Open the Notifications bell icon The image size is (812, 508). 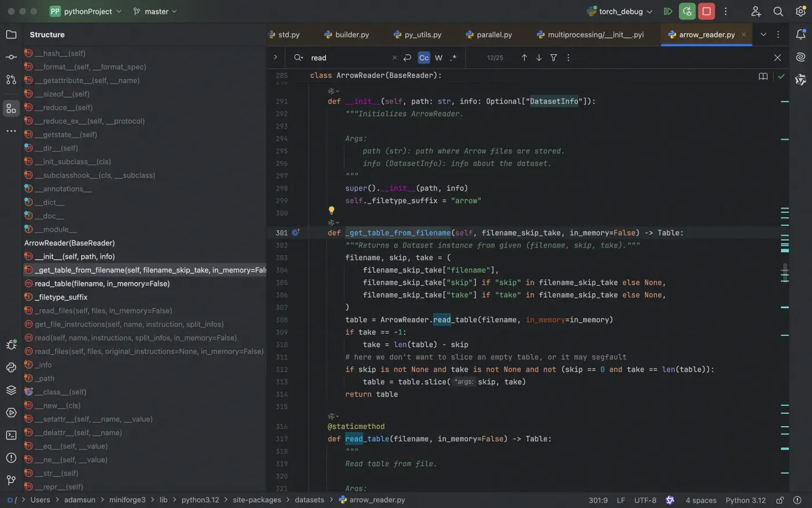coord(800,34)
